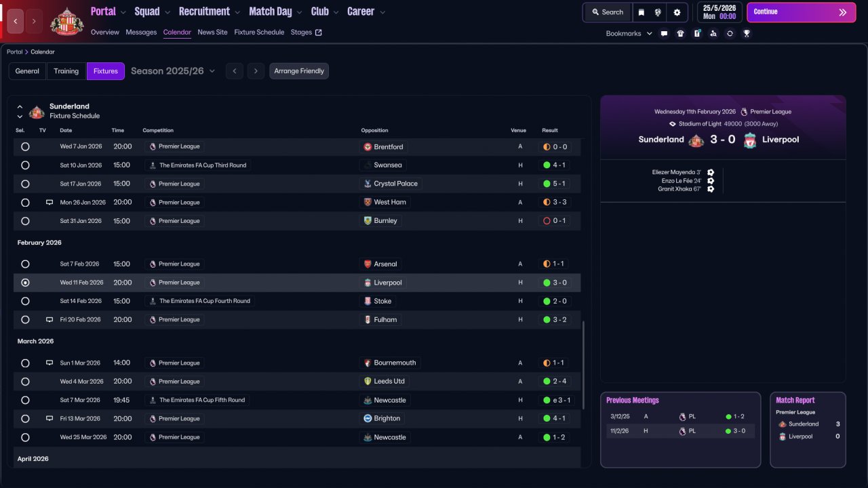Open the speech bubble messages shortcut
868x488 pixels.
664,33
